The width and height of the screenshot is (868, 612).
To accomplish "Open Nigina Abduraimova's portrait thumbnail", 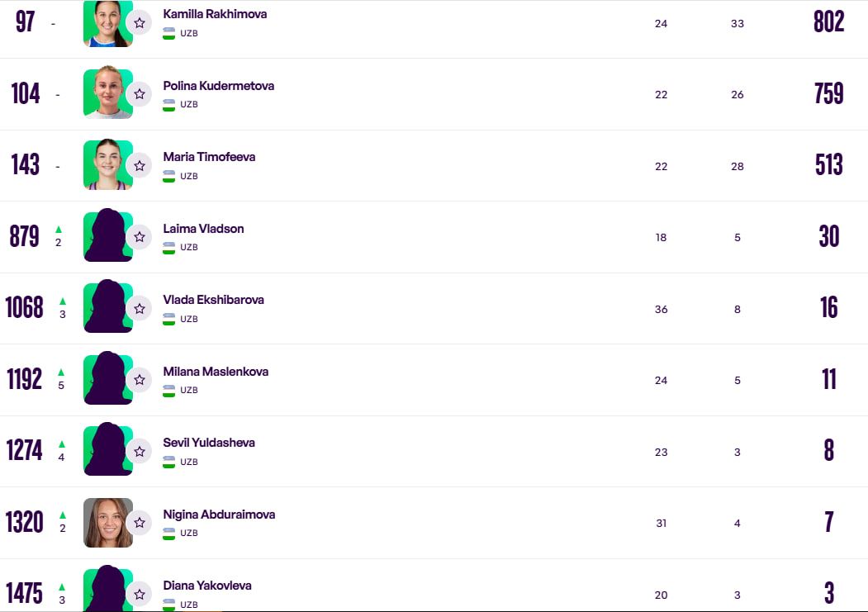I will tap(107, 523).
